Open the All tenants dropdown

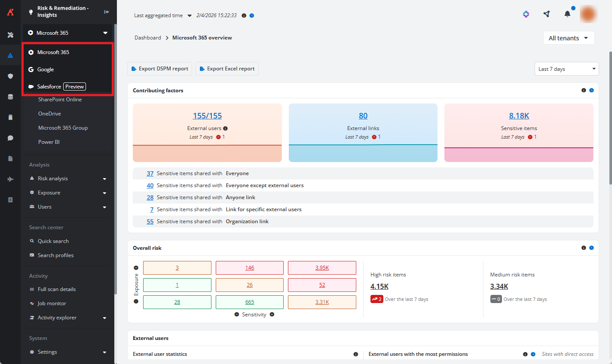pyautogui.click(x=569, y=38)
